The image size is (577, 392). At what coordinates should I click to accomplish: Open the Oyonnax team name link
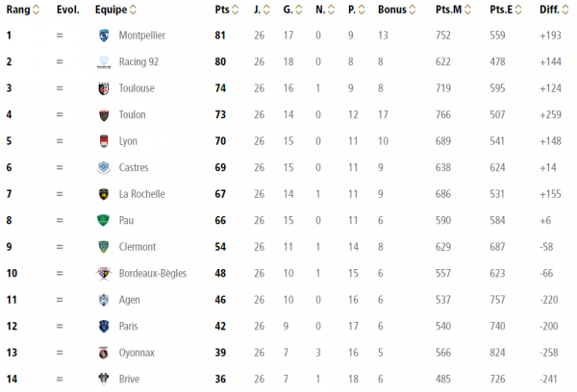pos(137,353)
